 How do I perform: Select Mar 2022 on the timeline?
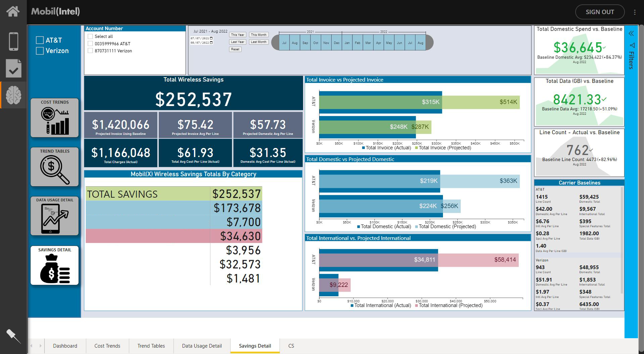(x=368, y=43)
